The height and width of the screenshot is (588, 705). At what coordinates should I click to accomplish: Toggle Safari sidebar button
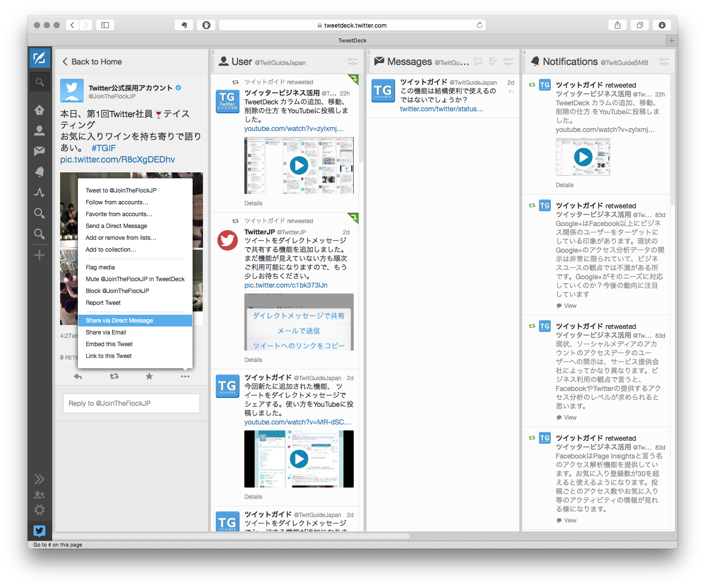(105, 25)
